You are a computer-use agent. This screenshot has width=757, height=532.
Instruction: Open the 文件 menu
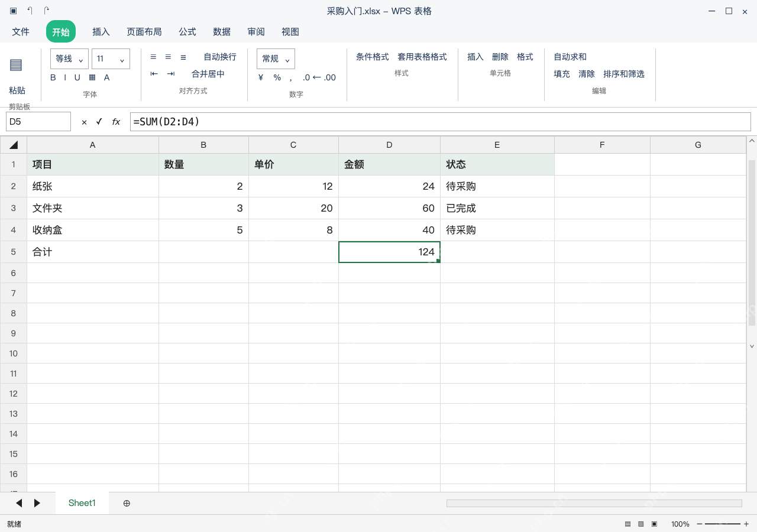(x=21, y=31)
